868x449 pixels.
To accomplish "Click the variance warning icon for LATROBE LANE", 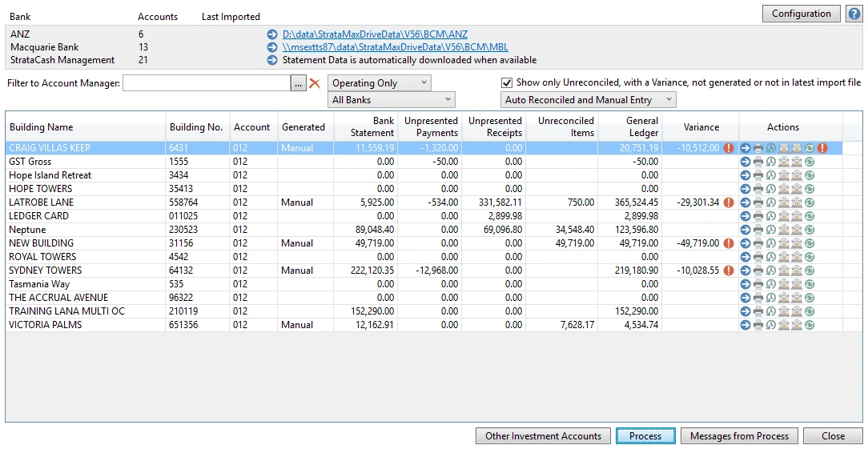I will 729,202.
